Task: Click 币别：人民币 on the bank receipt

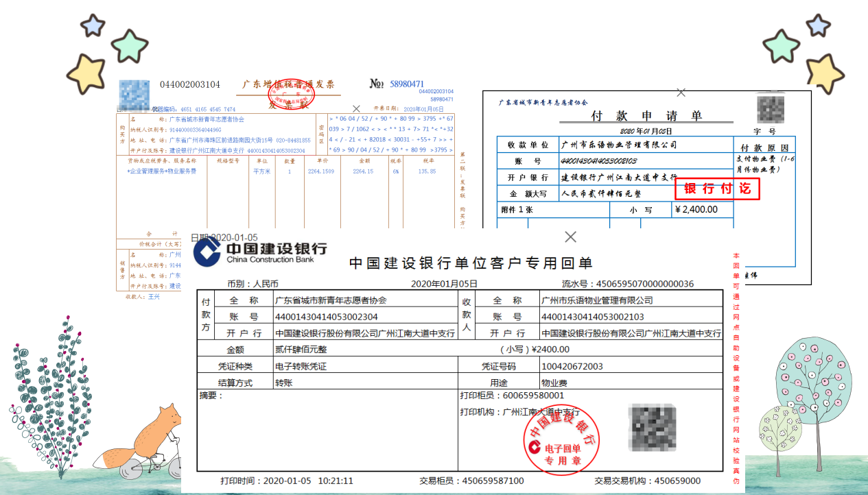Action: [x=253, y=283]
